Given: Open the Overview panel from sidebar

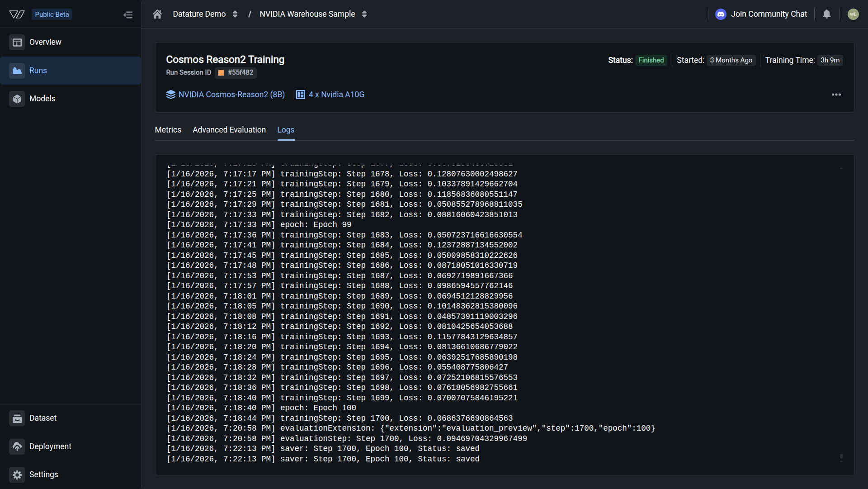Looking at the screenshot, I should [x=45, y=42].
